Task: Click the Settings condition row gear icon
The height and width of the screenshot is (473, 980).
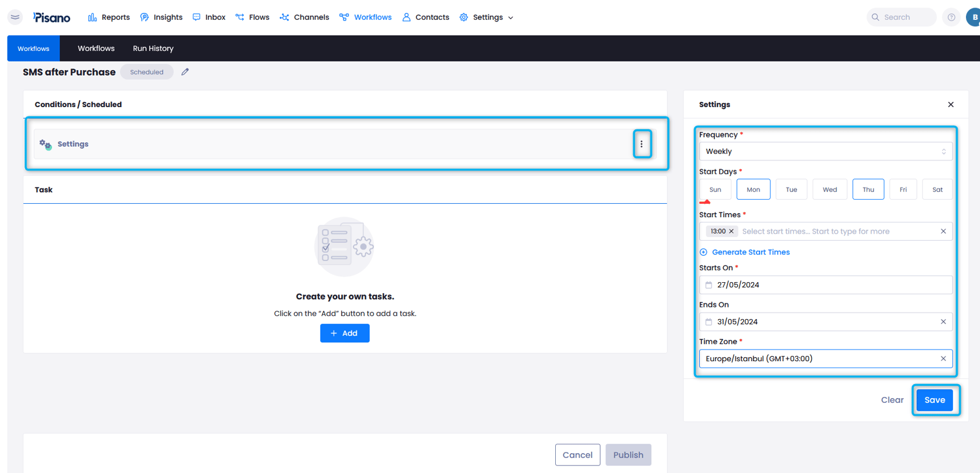Action: 45,144
